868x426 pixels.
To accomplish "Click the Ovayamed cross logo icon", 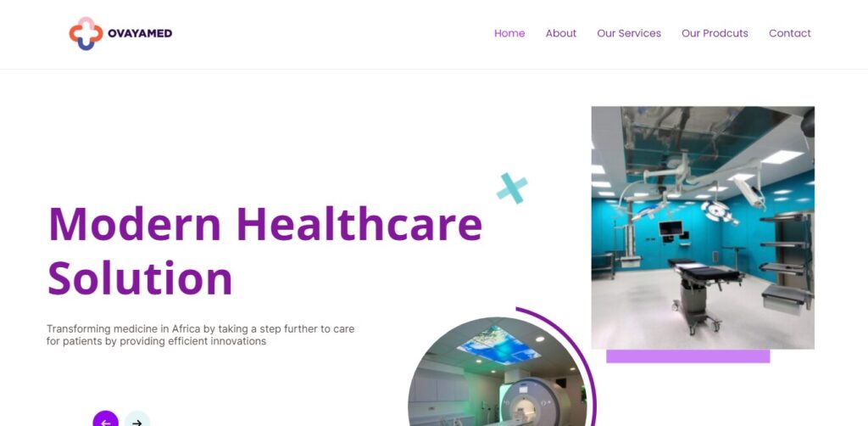I will [86, 33].
